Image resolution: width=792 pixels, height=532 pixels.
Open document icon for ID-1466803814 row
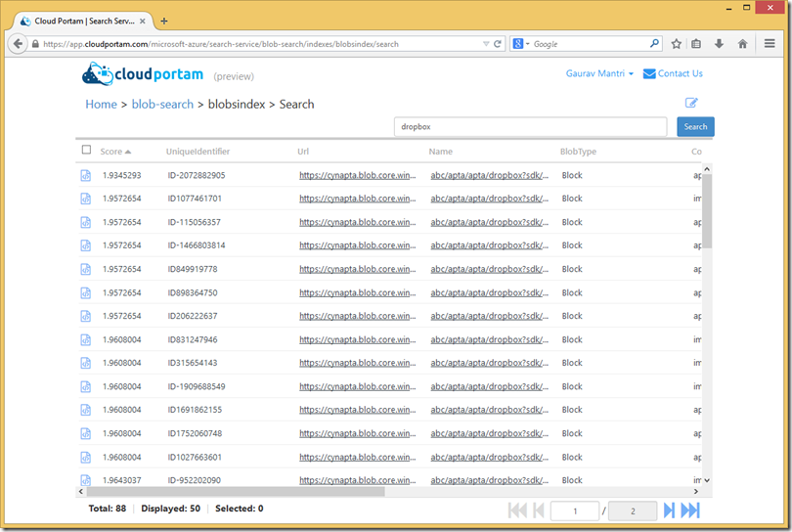[x=86, y=245]
